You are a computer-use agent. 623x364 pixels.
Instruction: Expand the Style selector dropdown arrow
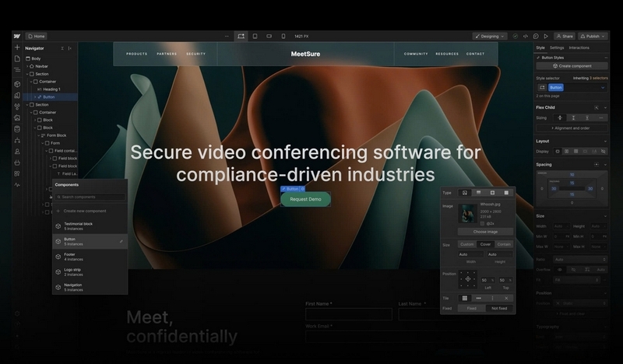click(x=603, y=88)
